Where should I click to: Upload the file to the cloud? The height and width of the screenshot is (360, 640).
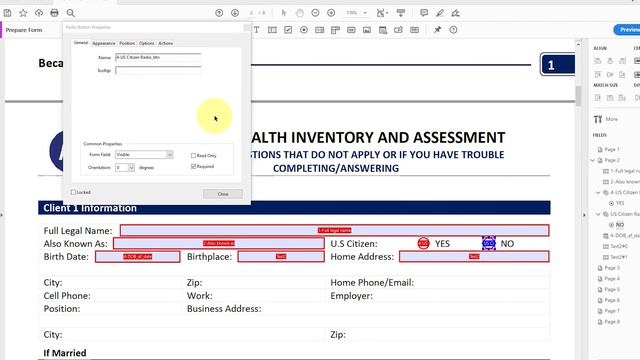click(39, 13)
